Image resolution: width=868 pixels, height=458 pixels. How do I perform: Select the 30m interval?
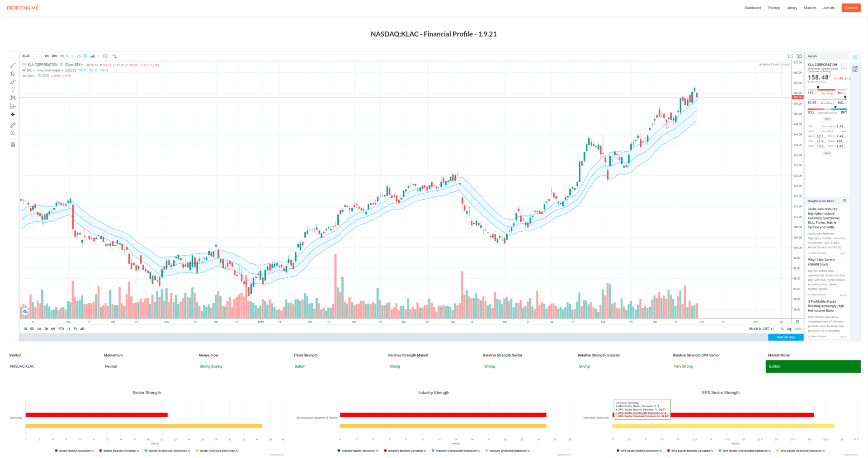pos(54,56)
